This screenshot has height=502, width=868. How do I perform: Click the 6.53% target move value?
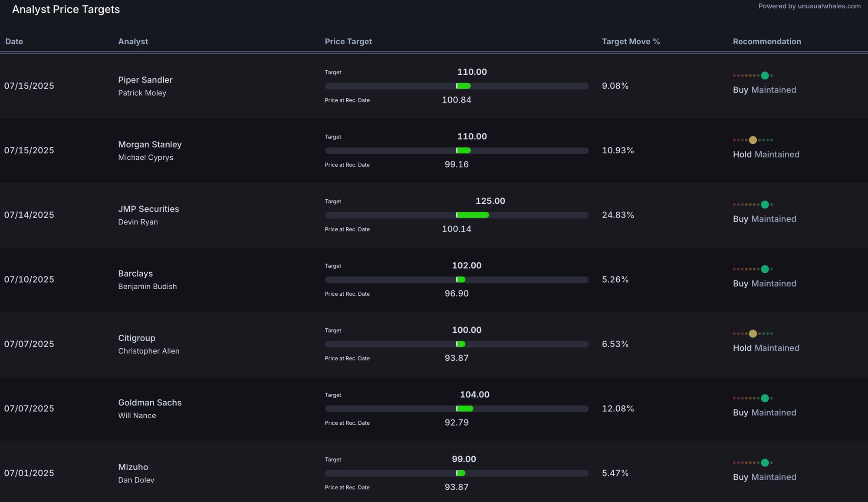615,344
